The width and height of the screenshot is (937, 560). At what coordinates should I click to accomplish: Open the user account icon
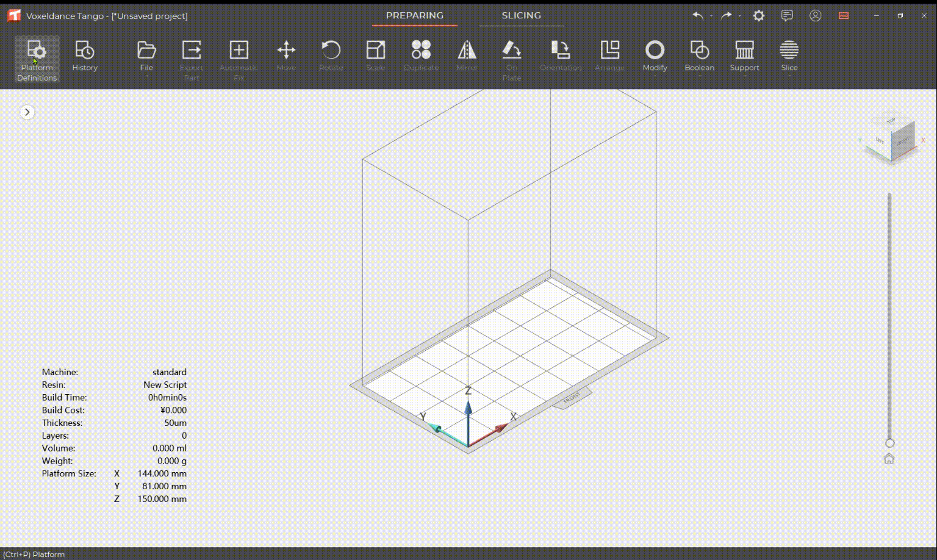815,16
